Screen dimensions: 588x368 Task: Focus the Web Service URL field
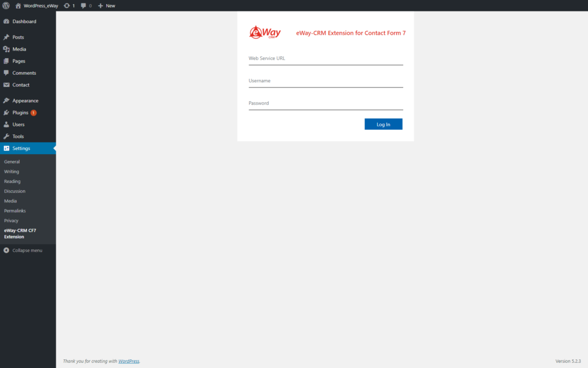point(326,59)
